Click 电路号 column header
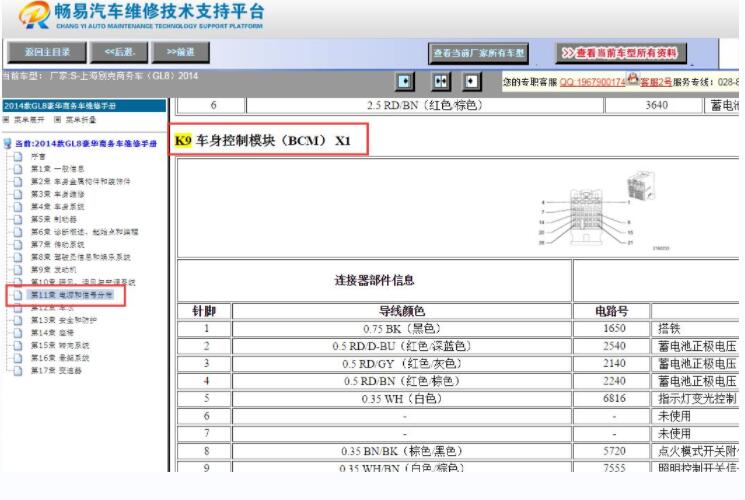Screen dimensions: 745x500 pyautogui.click(x=611, y=311)
